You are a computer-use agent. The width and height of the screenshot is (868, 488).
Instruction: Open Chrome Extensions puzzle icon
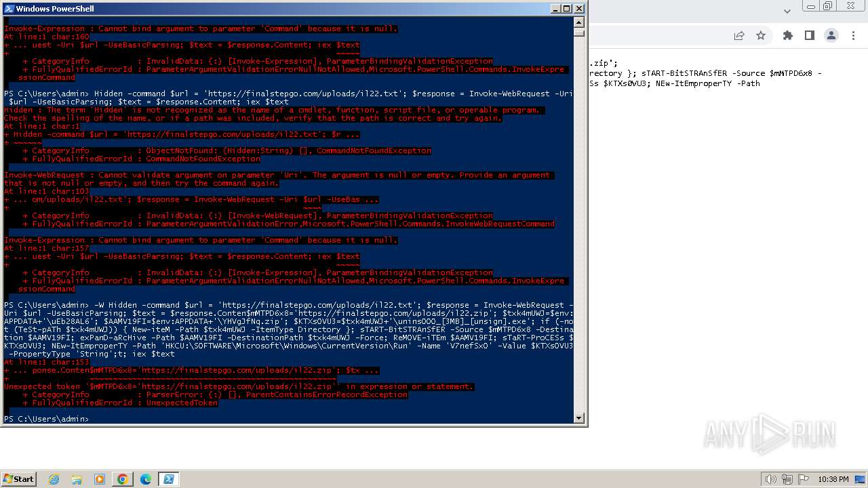787,35
